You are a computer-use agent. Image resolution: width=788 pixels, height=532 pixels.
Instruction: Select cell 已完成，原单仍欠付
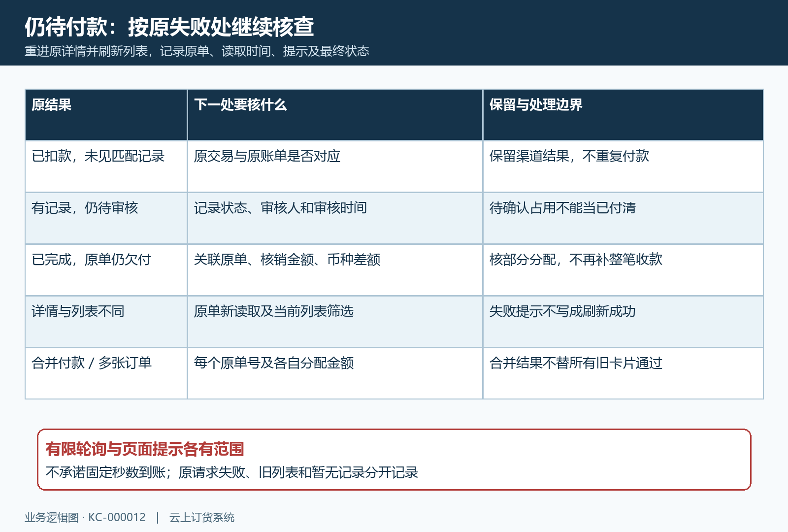click(106, 270)
